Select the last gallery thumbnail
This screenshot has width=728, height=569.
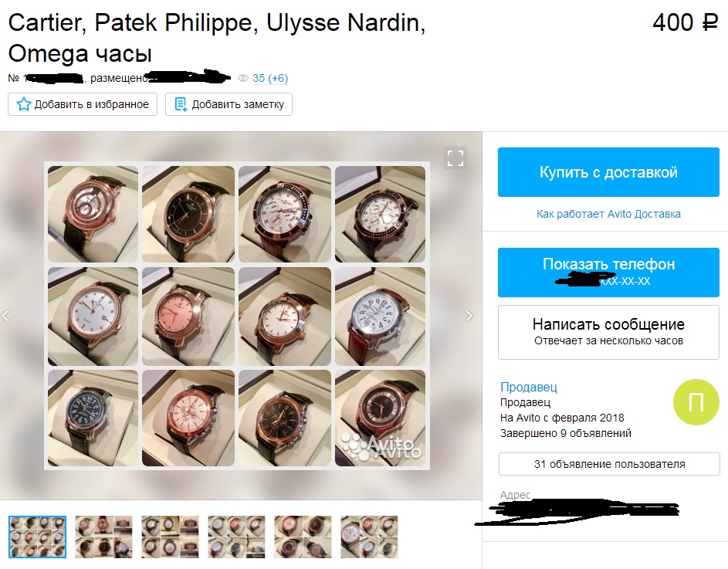click(369, 537)
